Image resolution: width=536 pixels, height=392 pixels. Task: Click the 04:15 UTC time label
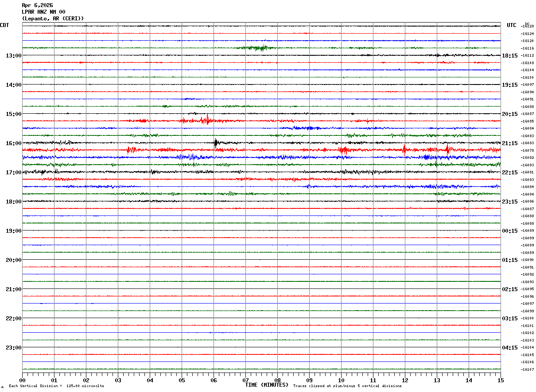tap(510, 348)
